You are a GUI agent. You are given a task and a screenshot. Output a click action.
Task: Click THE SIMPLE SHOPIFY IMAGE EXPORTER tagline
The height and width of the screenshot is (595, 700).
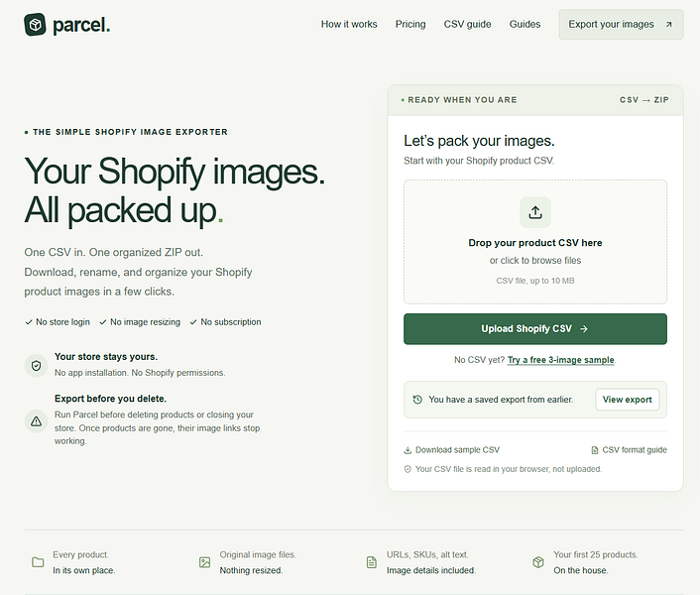click(130, 132)
